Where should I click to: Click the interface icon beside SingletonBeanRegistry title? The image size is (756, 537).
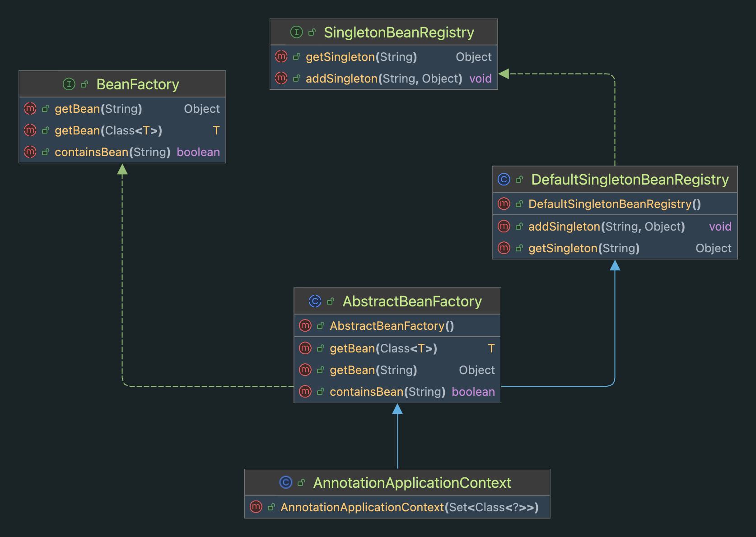(x=296, y=32)
